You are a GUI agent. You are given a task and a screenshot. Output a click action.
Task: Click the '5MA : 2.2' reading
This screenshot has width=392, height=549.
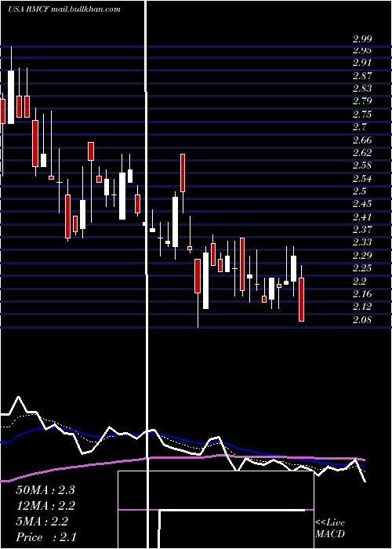point(42,522)
